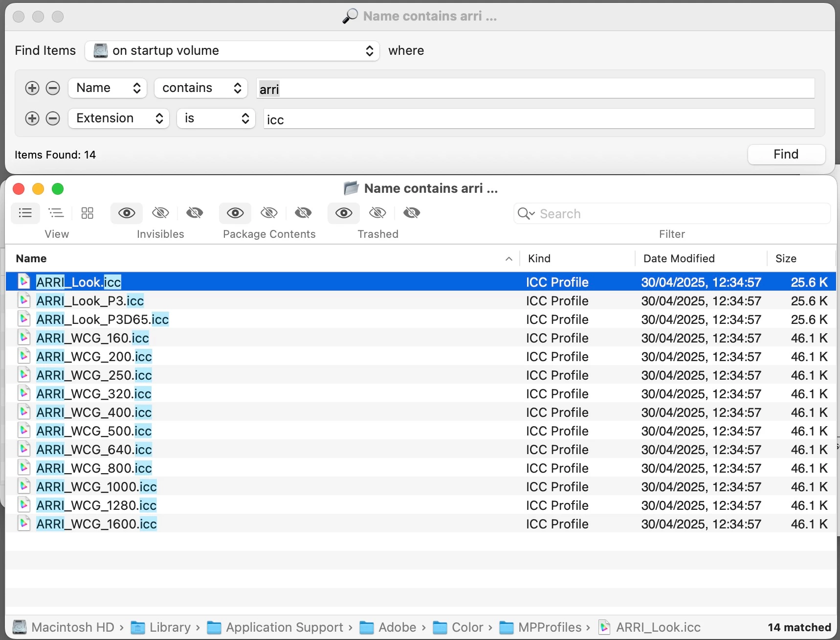
Task: Click file icon of ARRI_WCG_1000.icc
Action: coord(24,486)
